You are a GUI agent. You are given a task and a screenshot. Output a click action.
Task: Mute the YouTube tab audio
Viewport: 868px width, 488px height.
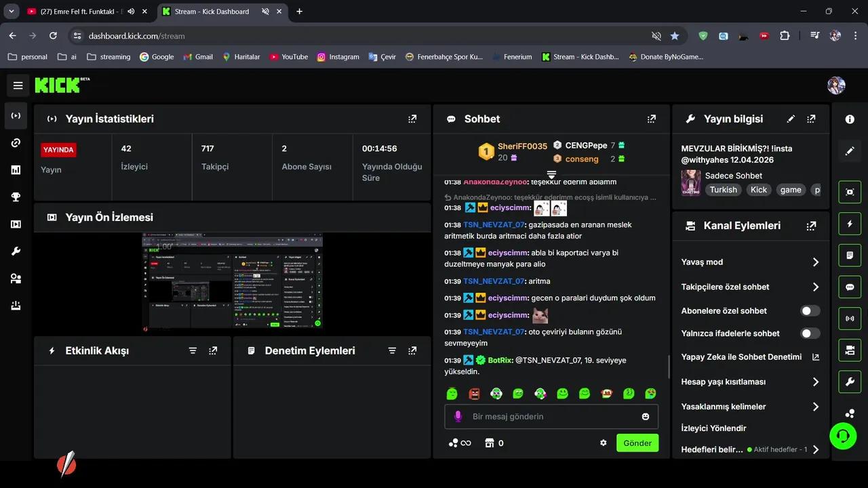tap(131, 12)
